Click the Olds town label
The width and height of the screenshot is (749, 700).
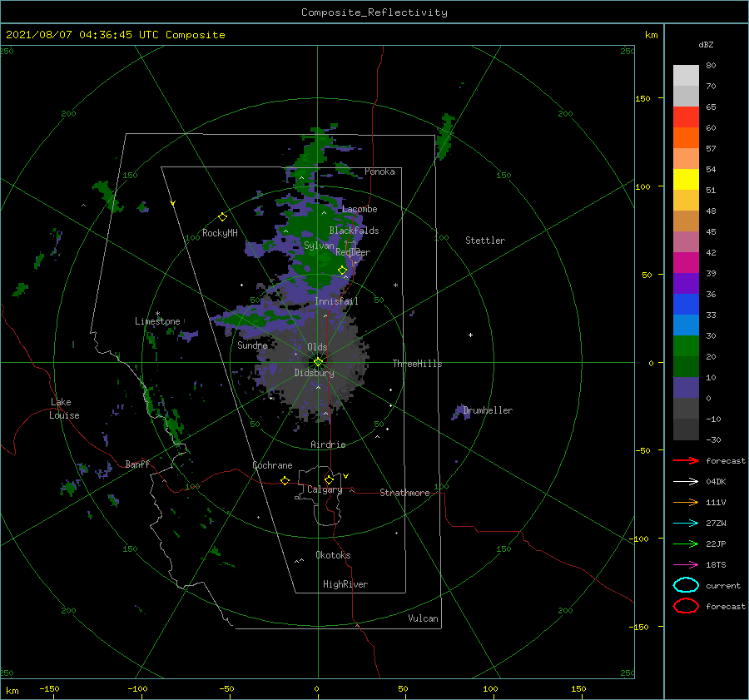point(317,347)
